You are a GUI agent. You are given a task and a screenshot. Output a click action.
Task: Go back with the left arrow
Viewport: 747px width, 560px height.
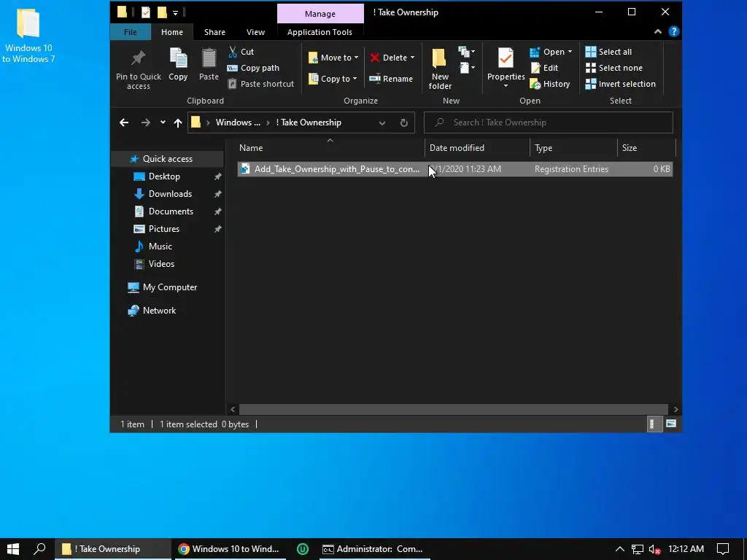point(124,122)
